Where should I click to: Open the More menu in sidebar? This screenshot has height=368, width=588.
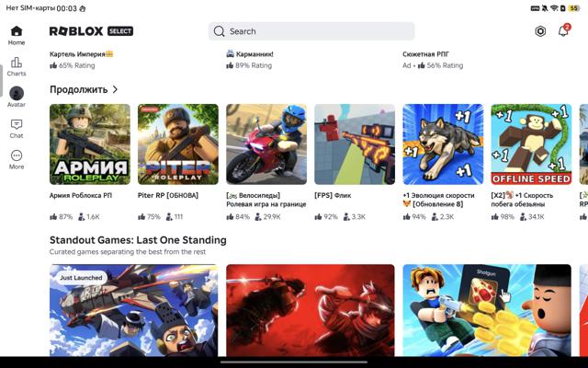[x=17, y=160]
